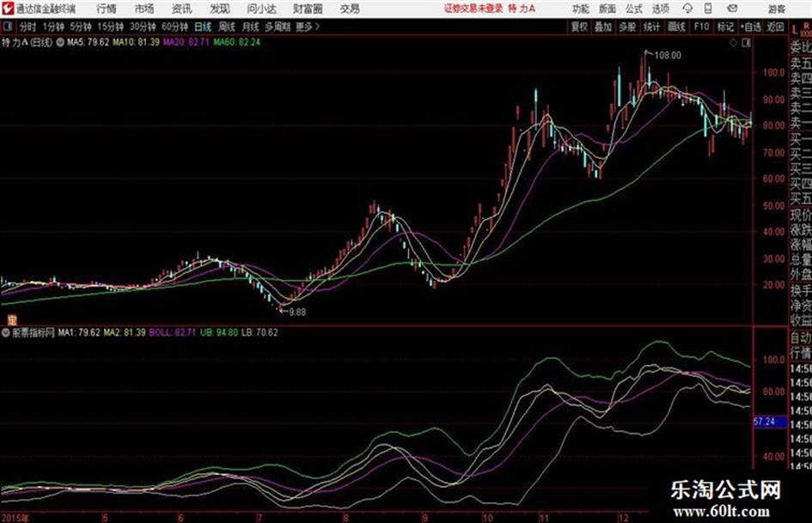Click the MA10: 81.39 label
This screenshot has width=812, height=523.
(137, 42)
